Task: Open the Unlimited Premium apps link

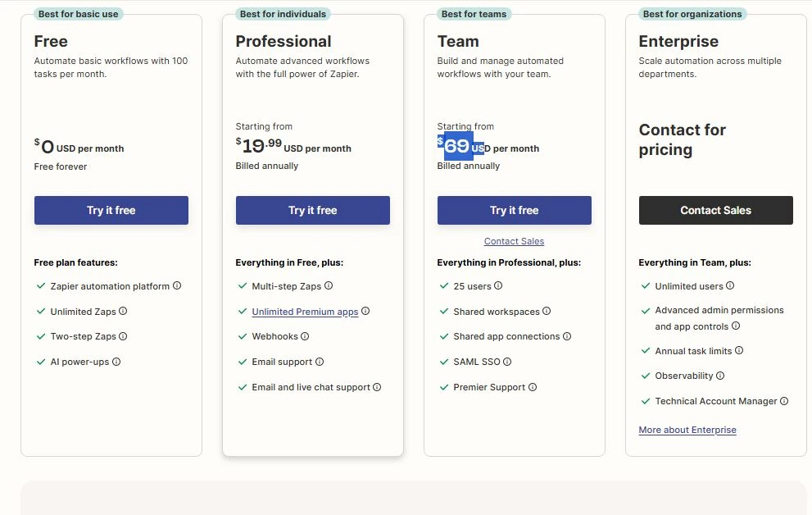Action: tap(305, 312)
